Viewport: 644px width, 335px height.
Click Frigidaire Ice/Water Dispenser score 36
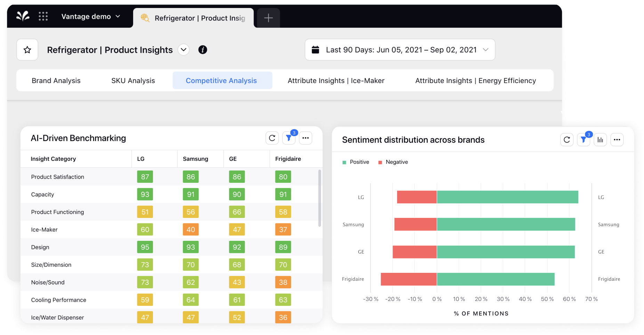[283, 318]
